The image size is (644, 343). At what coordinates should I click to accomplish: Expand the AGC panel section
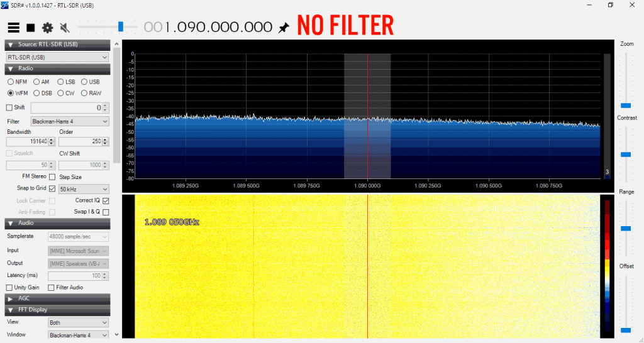coord(11,298)
